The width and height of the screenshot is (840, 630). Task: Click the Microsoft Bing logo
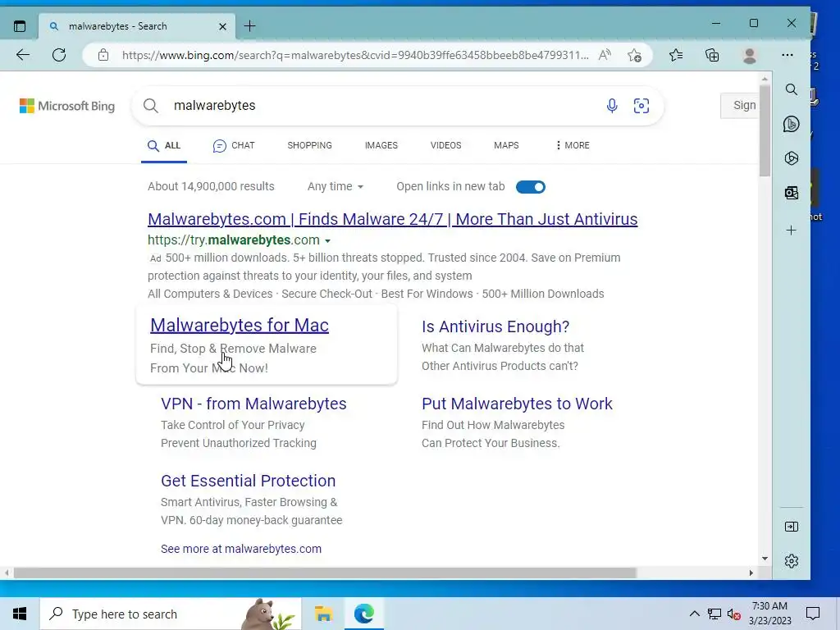[67, 106]
